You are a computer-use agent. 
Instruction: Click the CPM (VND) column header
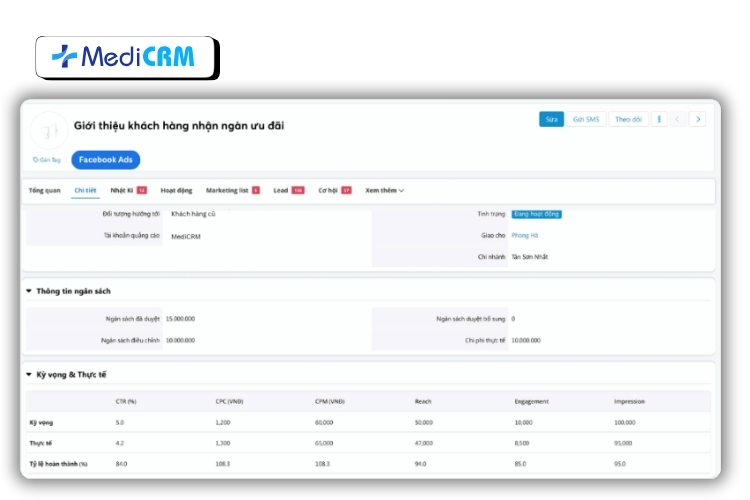[x=330, y=401]
